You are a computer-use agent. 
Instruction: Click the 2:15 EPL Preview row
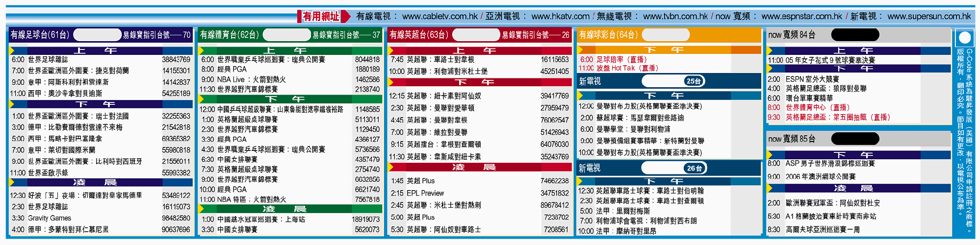pyautogui.click(x=480, y=193)
